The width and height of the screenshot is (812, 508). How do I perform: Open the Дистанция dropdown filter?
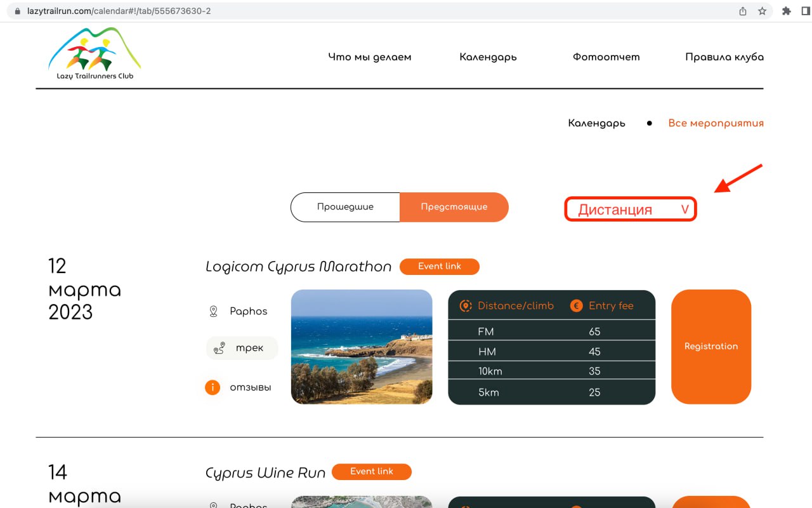tap(631, 210)
